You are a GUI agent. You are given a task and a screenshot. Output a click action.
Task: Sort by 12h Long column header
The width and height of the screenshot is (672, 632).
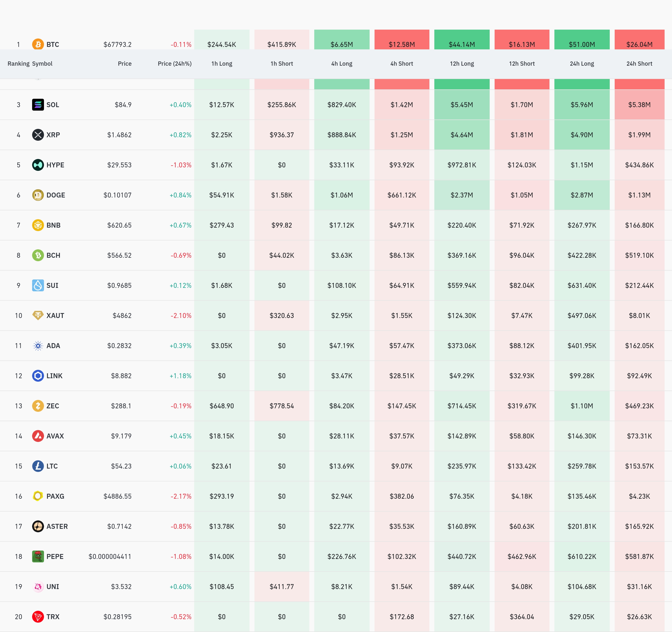462,63
